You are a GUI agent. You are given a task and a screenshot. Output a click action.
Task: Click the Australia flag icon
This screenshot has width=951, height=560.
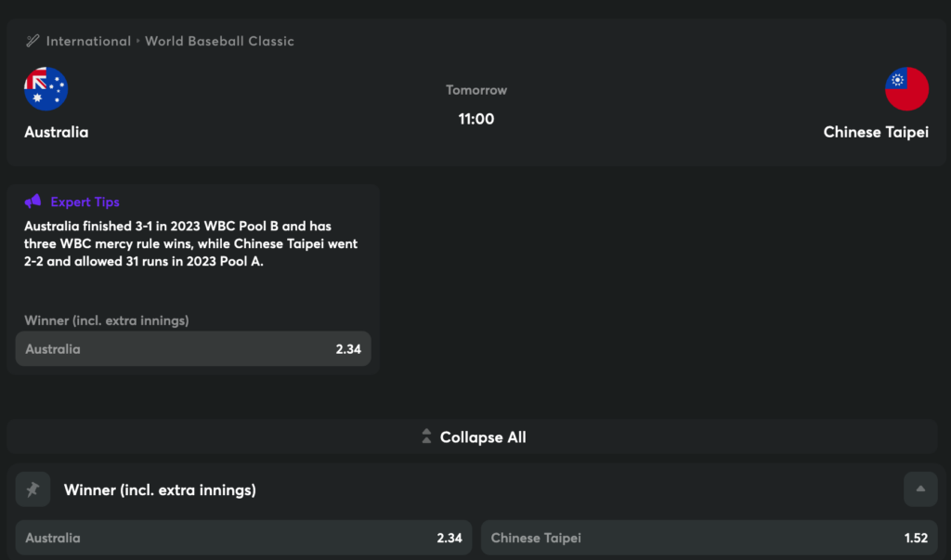point(46,89)
